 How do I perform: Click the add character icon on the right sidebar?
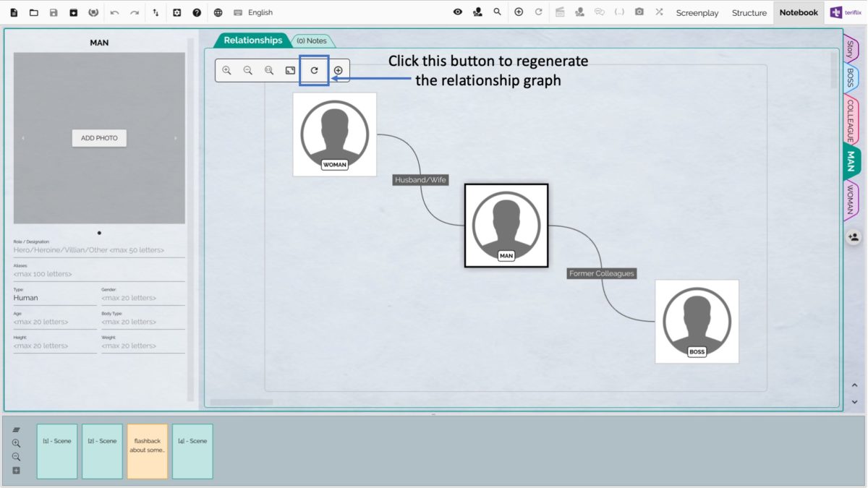click(x=853, y=236)
